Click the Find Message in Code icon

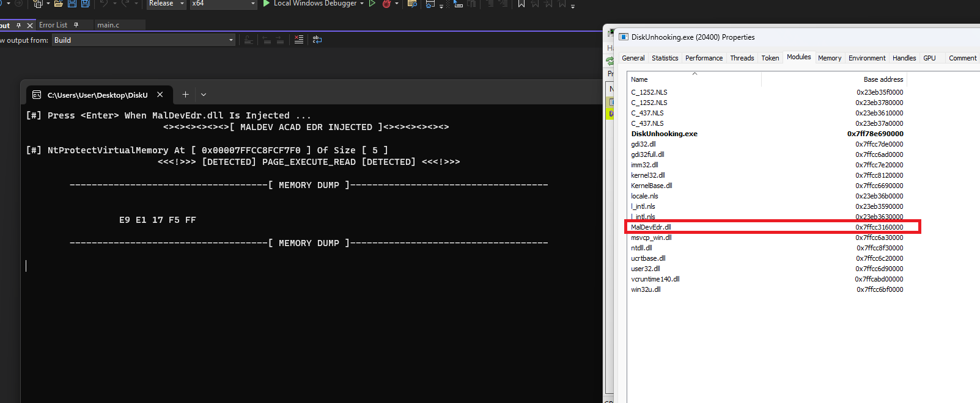[x=248, y=40]
